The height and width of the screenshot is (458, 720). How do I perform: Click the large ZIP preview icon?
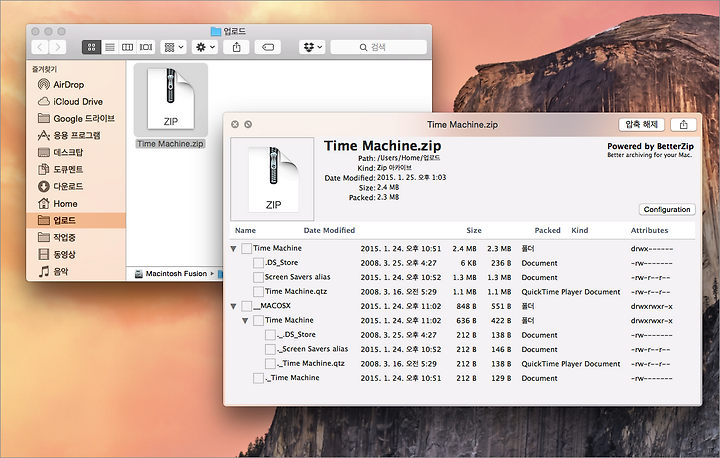[272, 179]
